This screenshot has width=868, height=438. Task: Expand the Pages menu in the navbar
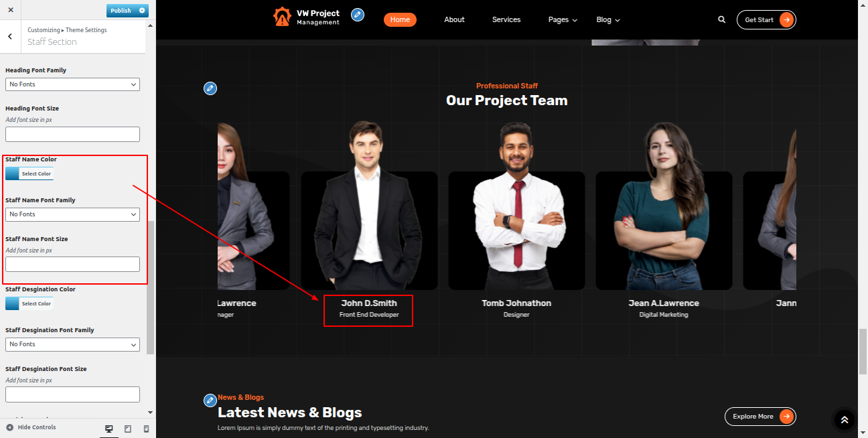pyautogui.click(x=562, y=20)
